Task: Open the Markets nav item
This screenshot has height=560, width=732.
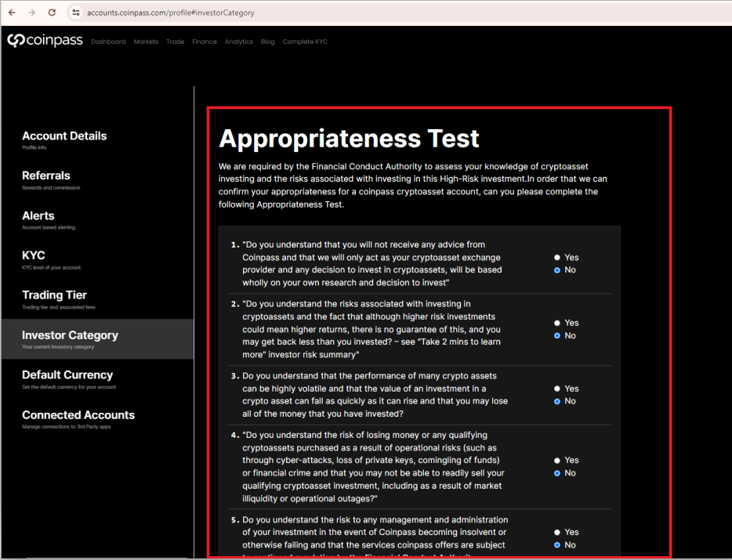Action: [x=146, y=42]
